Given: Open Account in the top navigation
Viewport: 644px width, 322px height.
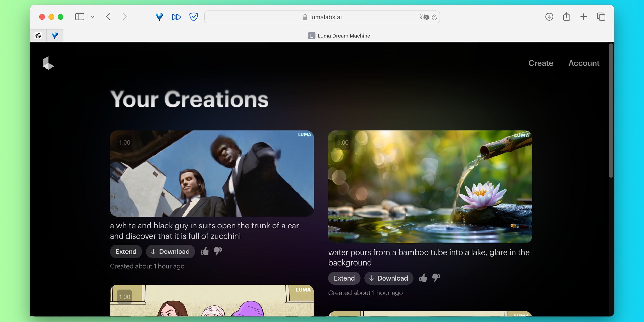Looking at the screenshot, I should tap(584, 63).
